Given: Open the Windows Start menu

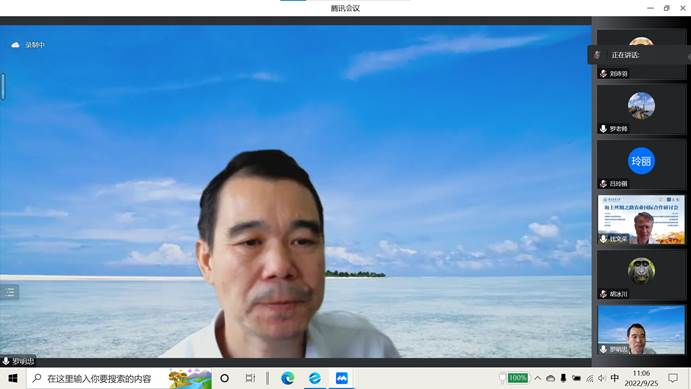Looking at the screenshot, I should coord(13,378).
